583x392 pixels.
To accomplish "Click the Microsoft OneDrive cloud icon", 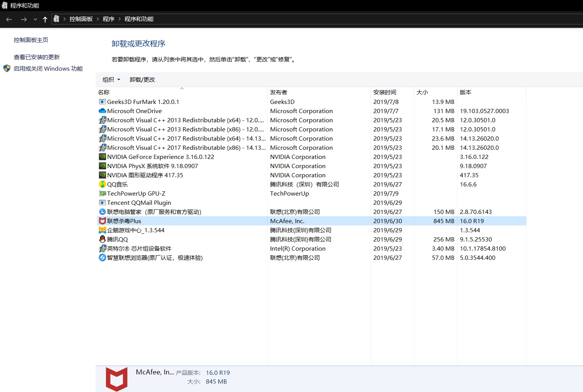I will (x=102, y=111).
